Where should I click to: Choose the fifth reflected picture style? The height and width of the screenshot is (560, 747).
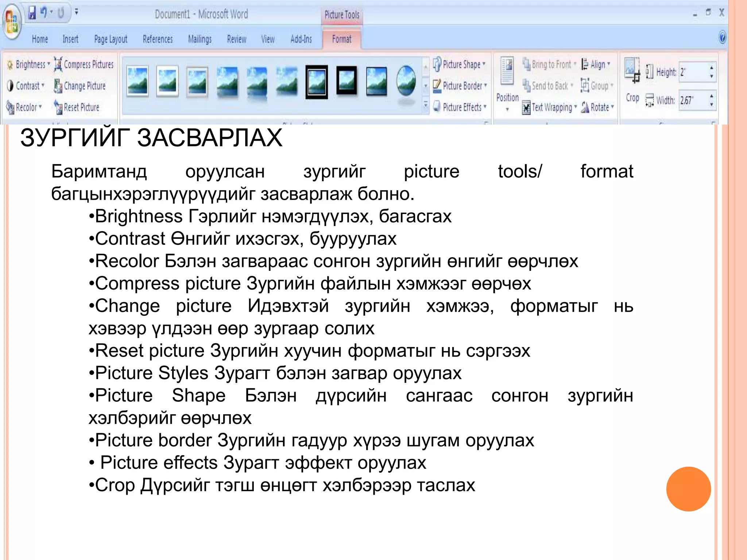(257, 83)
